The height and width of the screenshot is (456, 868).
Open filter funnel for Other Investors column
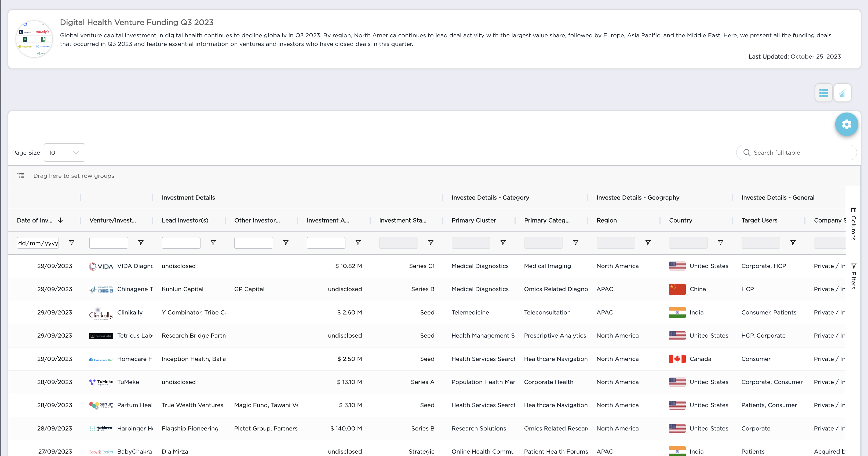pyautogui.click(x=286, y=243)
